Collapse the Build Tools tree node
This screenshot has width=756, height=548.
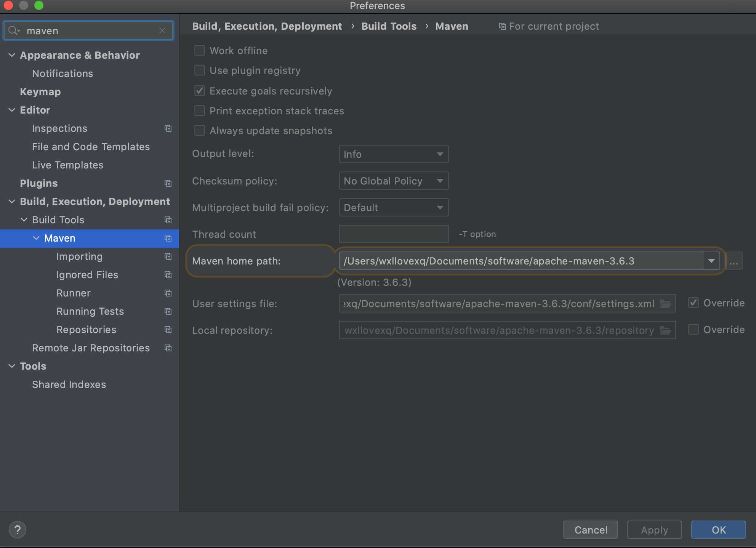pos(24,220)
